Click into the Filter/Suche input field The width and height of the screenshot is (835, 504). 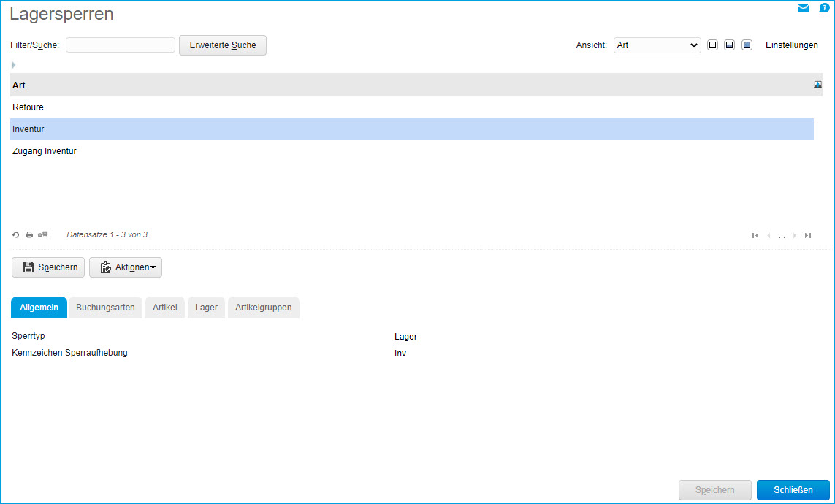[121, 45]
